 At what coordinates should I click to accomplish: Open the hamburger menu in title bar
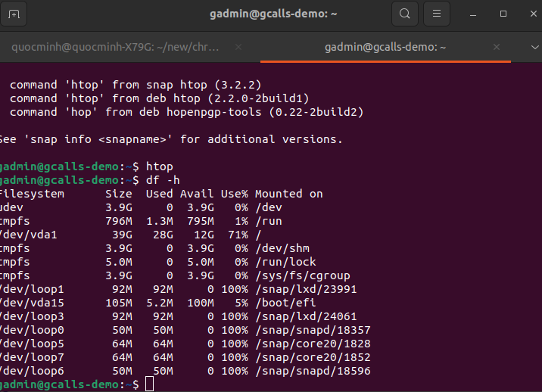click(x=435, y=14)
